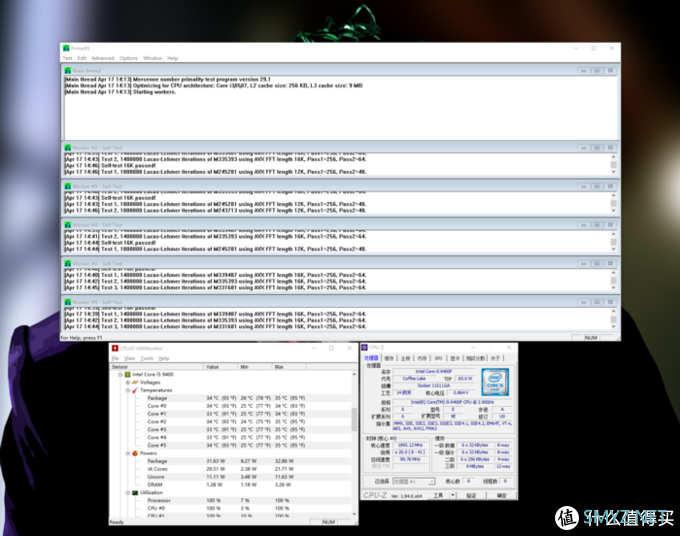680x536 pixels.
Task: Click the Intel Core i5 logo in CPU-Z
Action: coord(495,382)
